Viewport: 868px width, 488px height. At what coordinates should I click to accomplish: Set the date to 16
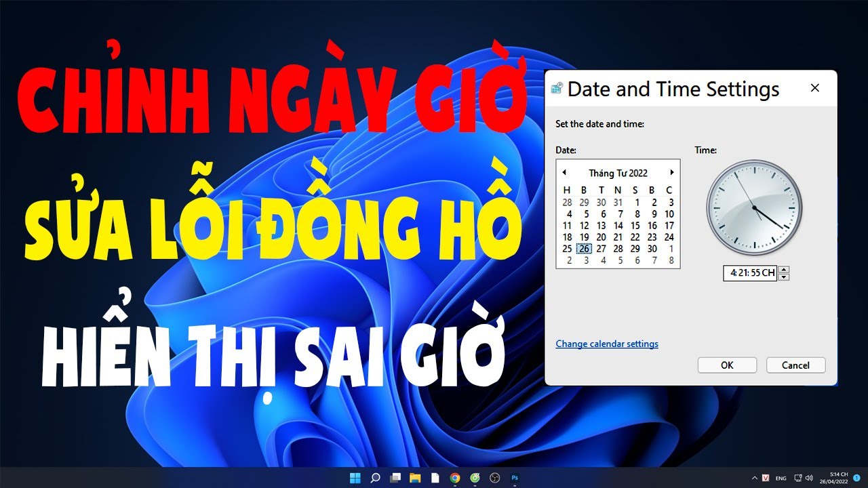652,226
